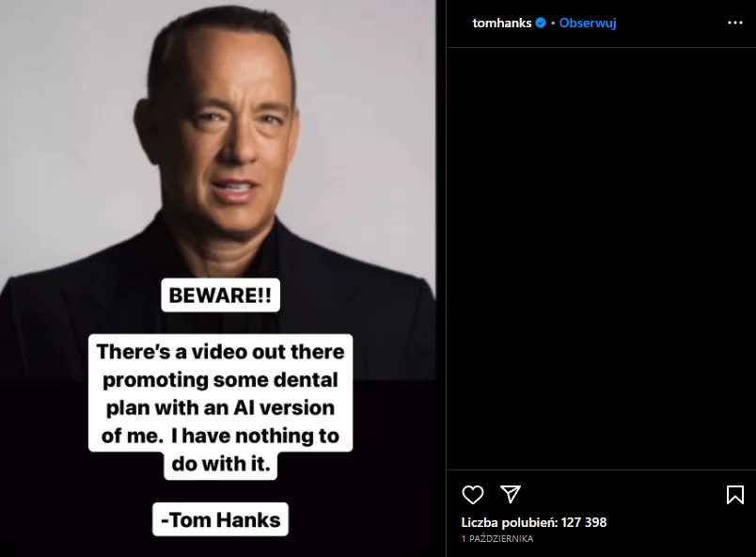Viewport: 756px width, 557px height.
Task: Open the 1 PAŹDZIERNIKA post date link
Action: tap(497, 539)
